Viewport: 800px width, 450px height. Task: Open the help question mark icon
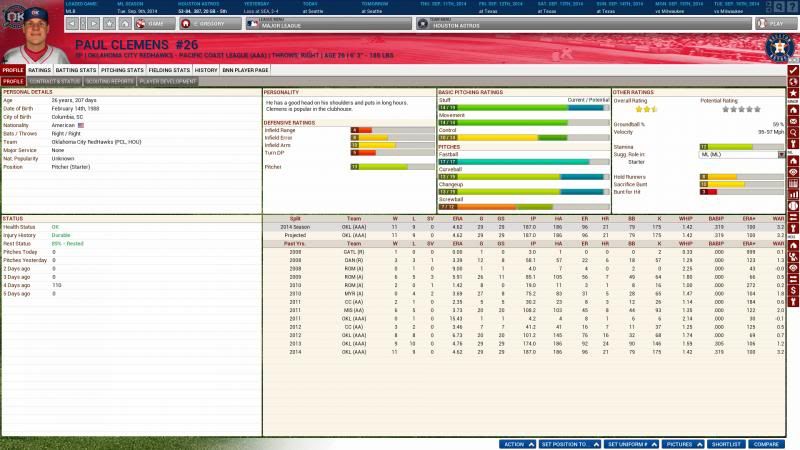[792, 7]
